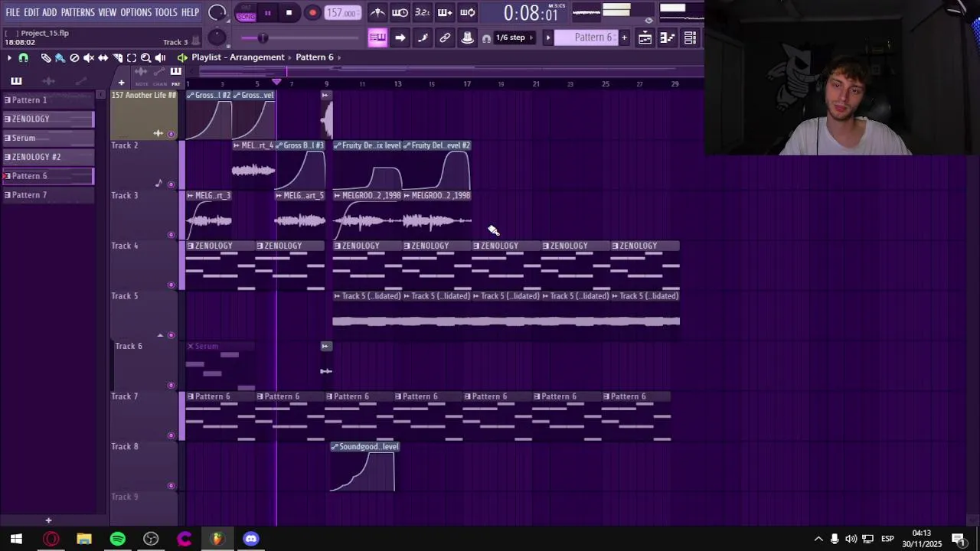This screenshot has height=551, width=980.
Task: Open the EDIT menu
Action: pyautogui.click(x=31, y=12)
